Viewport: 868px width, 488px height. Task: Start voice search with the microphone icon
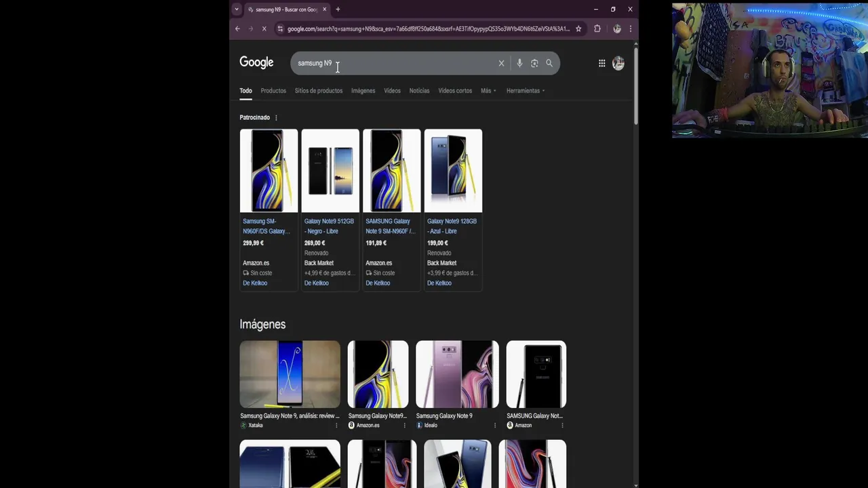point(519,63)
